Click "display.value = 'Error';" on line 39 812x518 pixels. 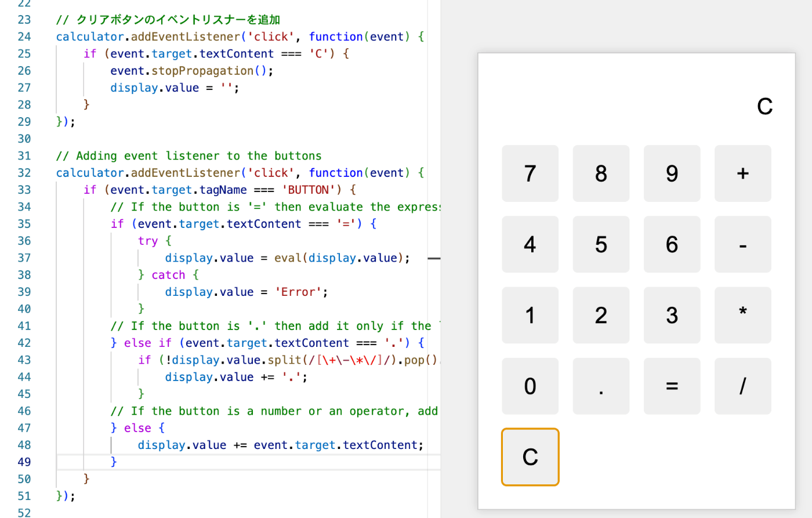[246, 292]
